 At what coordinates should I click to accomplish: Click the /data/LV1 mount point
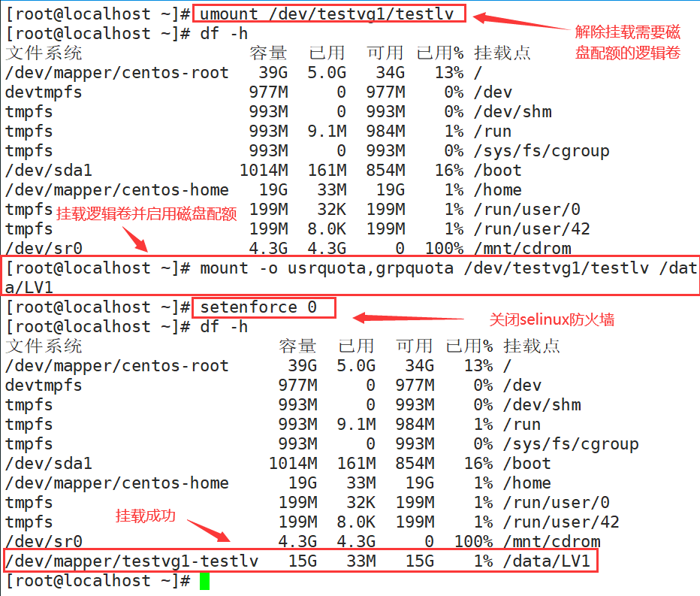[x=547, y=561]
